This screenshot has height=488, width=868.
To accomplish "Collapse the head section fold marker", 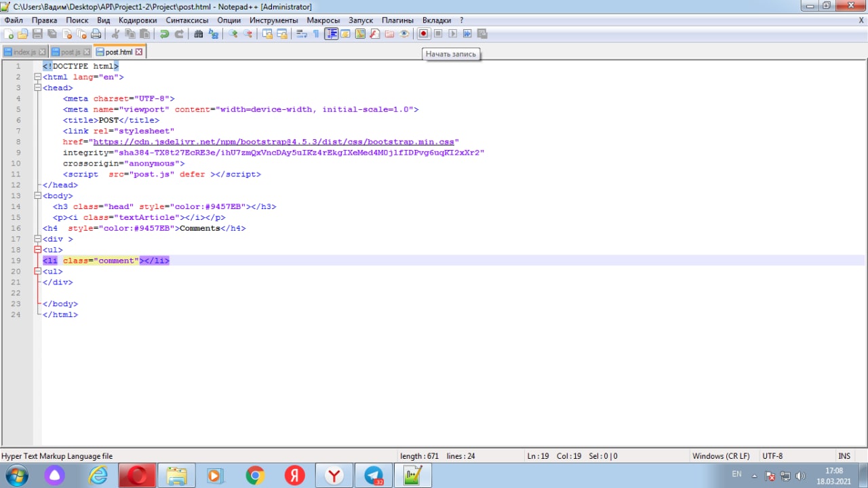I will pyautogui.click(x=37, y=88).
